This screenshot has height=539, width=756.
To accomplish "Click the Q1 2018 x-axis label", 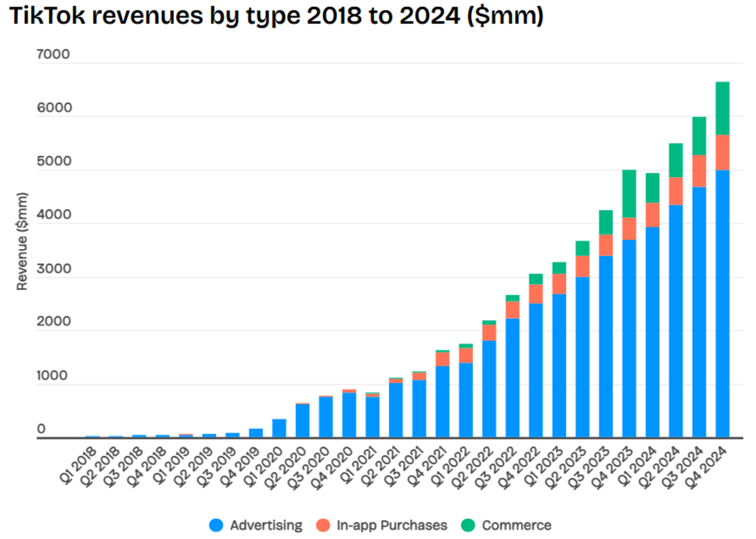I will [x=78, y=464].
